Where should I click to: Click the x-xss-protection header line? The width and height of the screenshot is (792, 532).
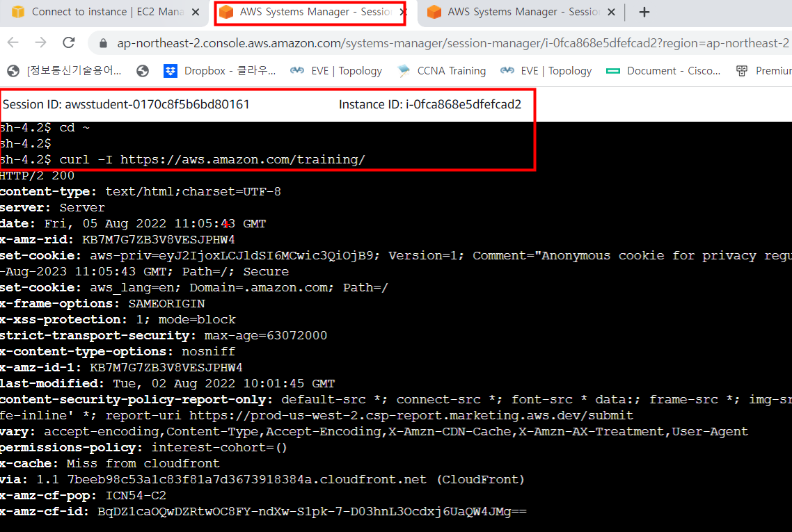pos(118,320)
